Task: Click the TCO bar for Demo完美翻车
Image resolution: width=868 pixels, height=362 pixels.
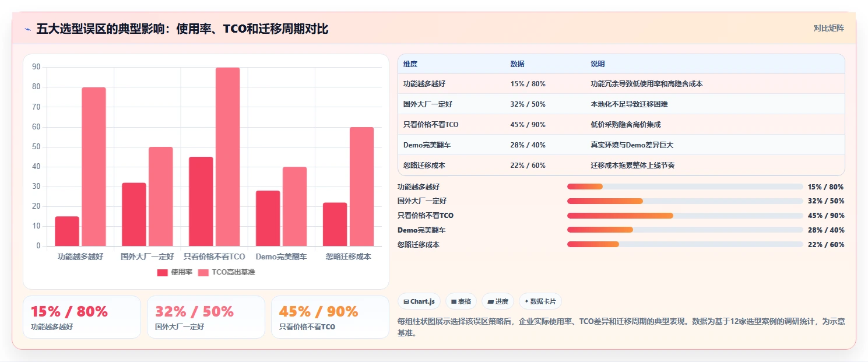Action: tap(295, 206)
